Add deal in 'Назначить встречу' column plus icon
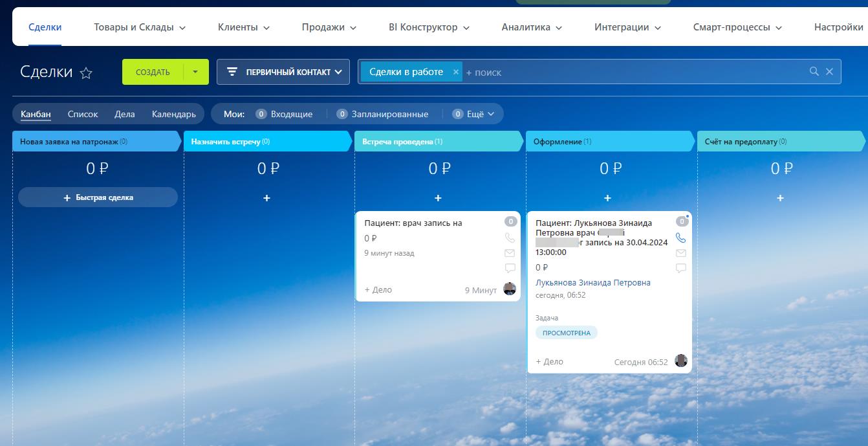The height and width of the screenshot is (446, 868). coord(266,198)
